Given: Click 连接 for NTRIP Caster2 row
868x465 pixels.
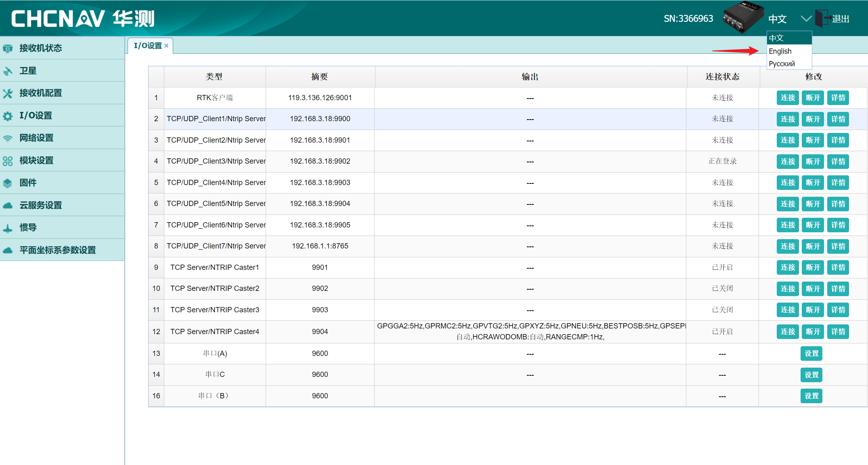Looking at the screenshot, I should (788, 289).
